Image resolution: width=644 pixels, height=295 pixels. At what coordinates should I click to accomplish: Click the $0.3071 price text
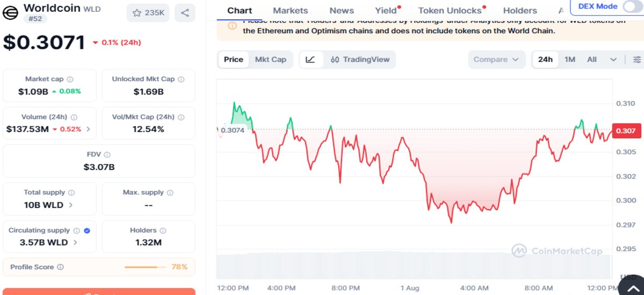click(44, 42)
